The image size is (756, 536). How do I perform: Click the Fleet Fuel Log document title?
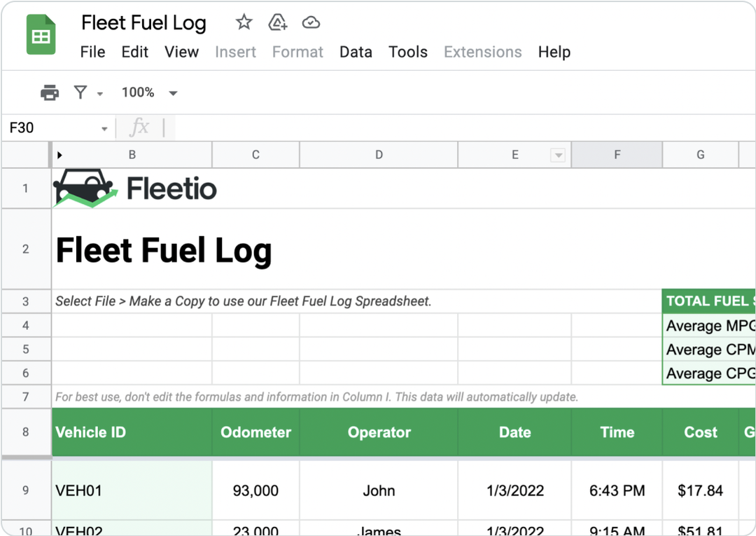pyautogui.click(x=143, y=23)
